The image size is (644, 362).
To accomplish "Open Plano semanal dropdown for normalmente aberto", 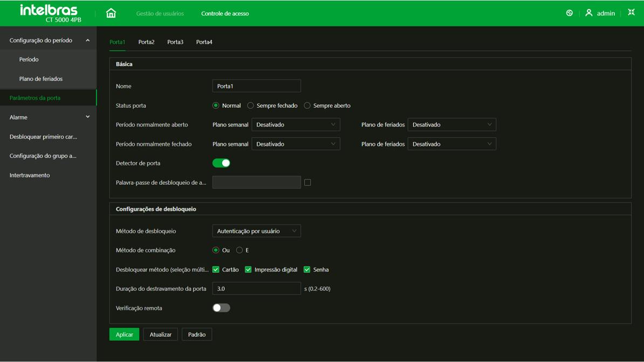I will coord(296,125).
